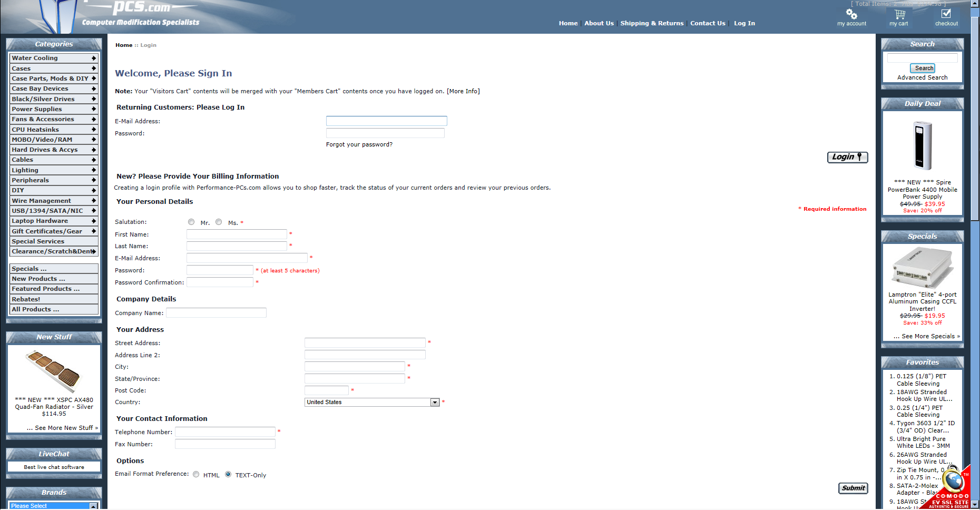Focus the Telephone Number field
This screenshot has height=510, width=980.
pyautogui.click(x=225, y=432)
